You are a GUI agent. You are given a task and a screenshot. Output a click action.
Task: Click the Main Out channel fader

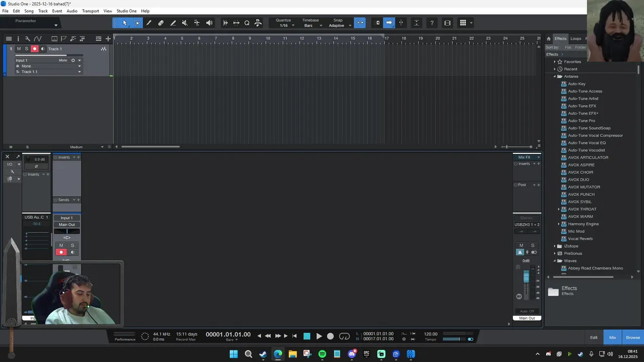click(x=526, y=277)
